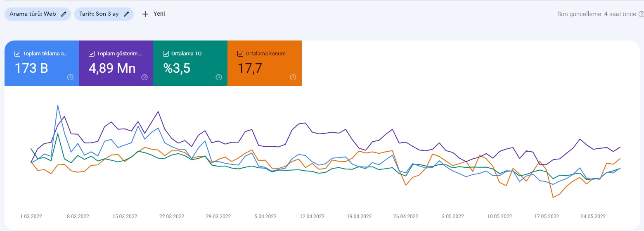Select the purple 4,89 Mn impressions card
This screenshot has height=231, width=644.
[x=116, y=63]
